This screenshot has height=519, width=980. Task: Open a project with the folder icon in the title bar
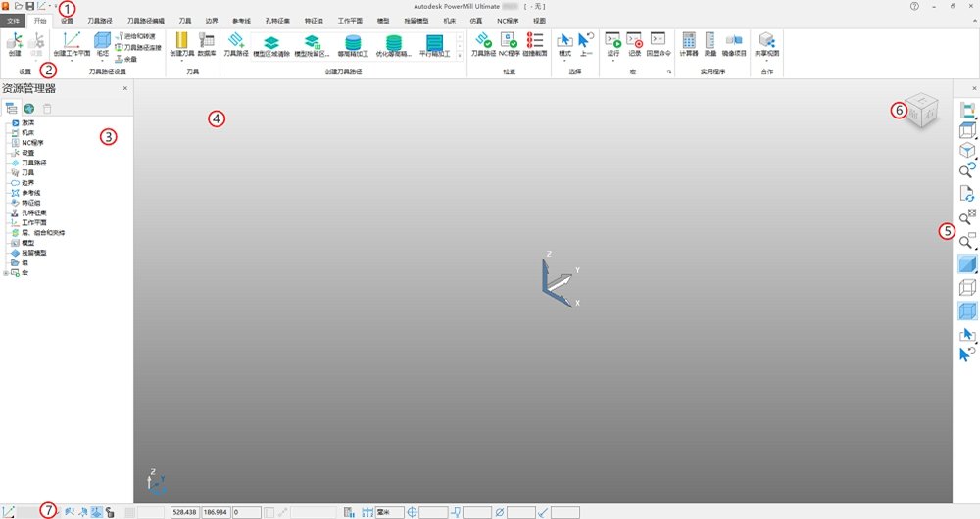pyautogui.click(x=18, y=6)
